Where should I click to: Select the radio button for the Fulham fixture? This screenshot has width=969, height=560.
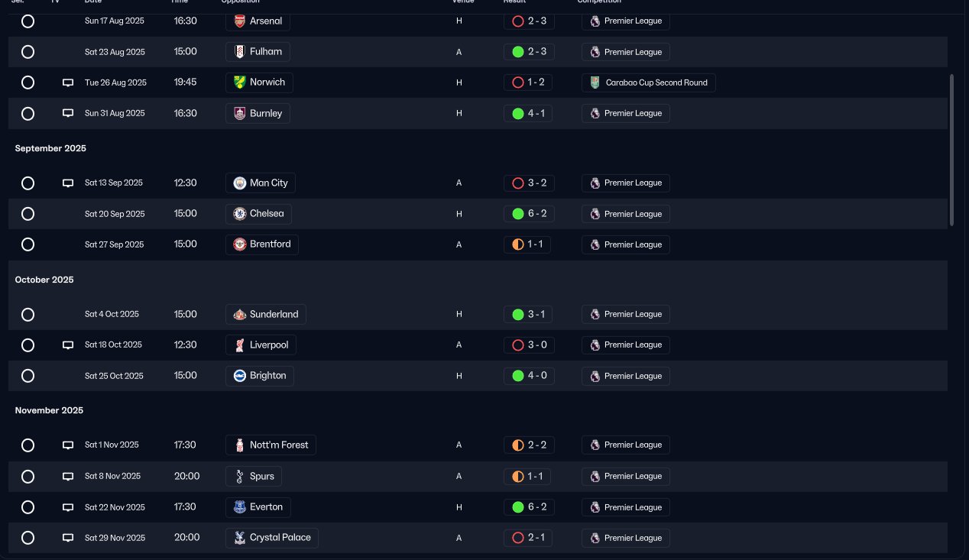tap(28, 52)
